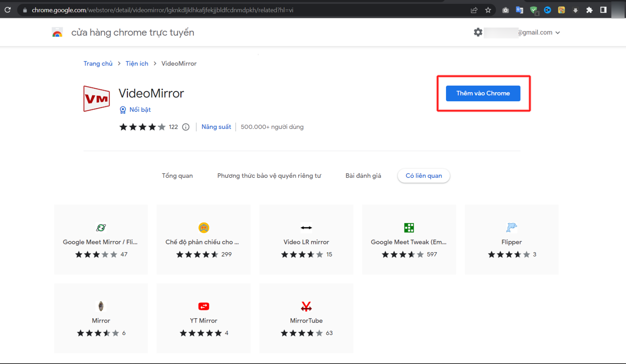
Task: Bookmark this page with the star icon
Action: [488, 10]
